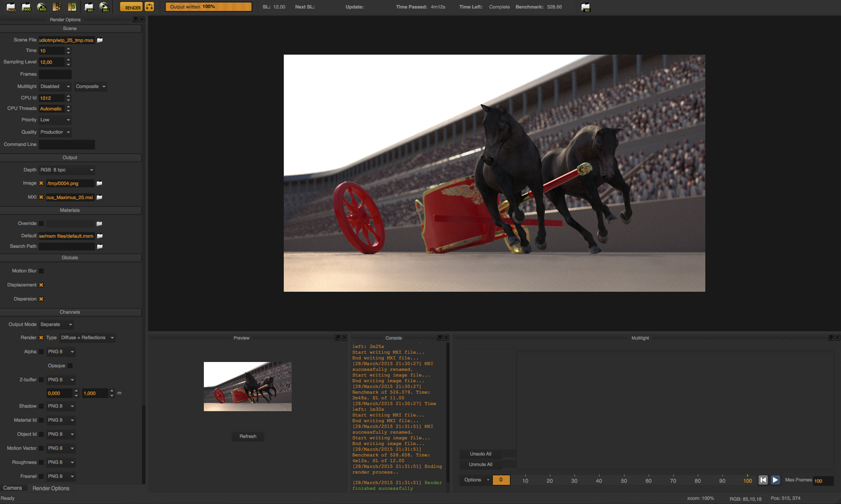Click the Globals section header

click(70, 258)
